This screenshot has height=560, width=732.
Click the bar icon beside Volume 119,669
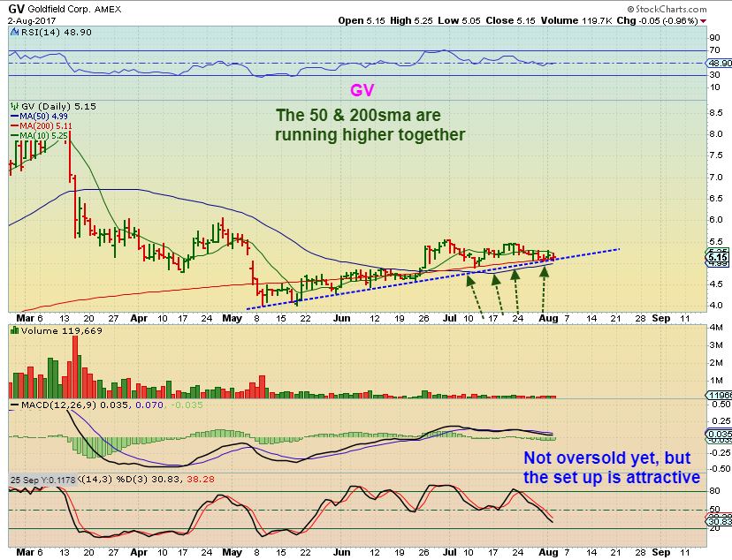14,330
